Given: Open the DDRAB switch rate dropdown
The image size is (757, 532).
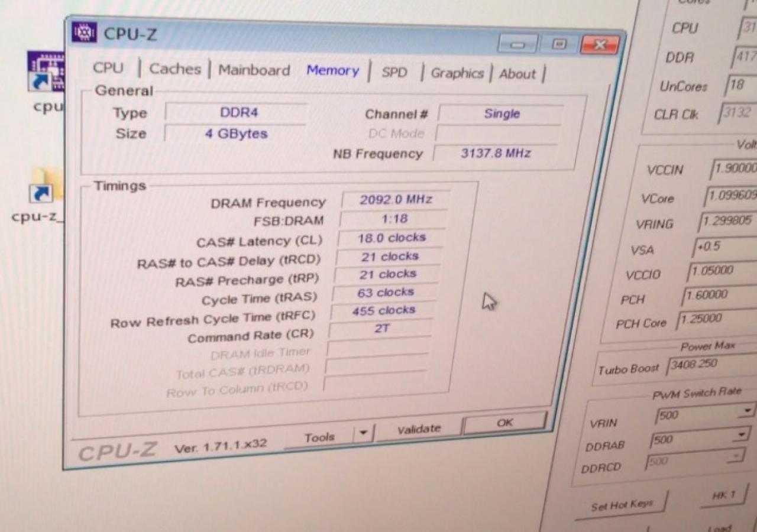Looking at the screenshot, I should tap(741, 436).
